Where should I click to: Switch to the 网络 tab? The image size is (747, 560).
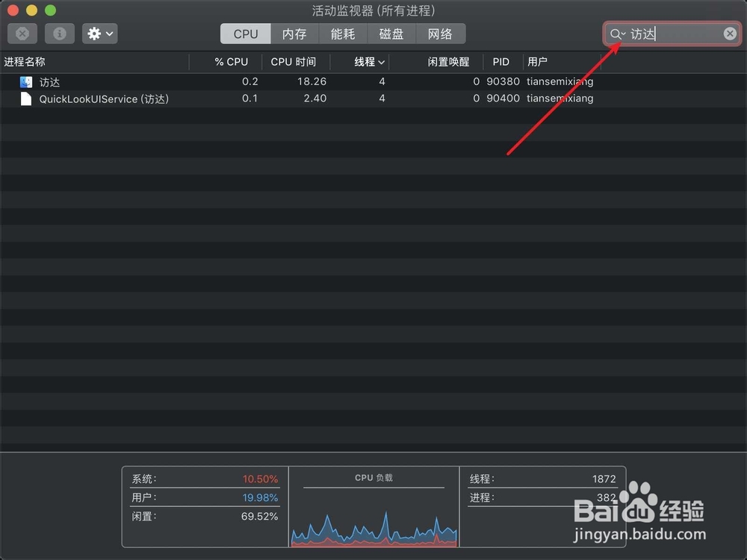click(441, 33)
